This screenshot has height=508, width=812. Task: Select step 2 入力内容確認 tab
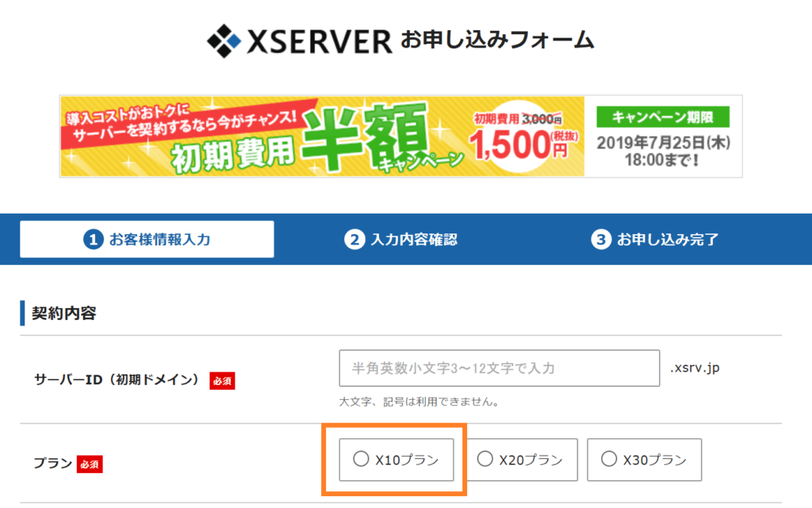pyautogui.click(x=400, y=240)
